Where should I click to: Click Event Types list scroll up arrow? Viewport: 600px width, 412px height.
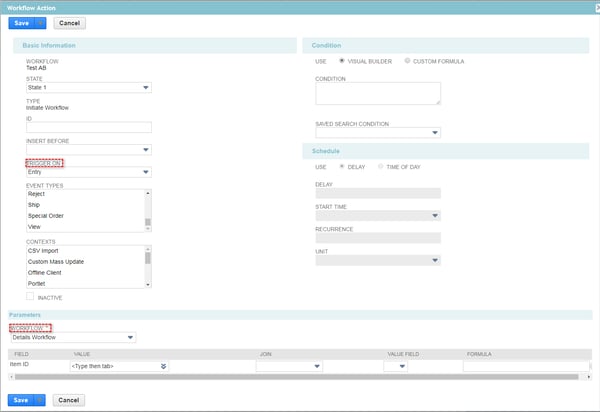click(148, 193)
